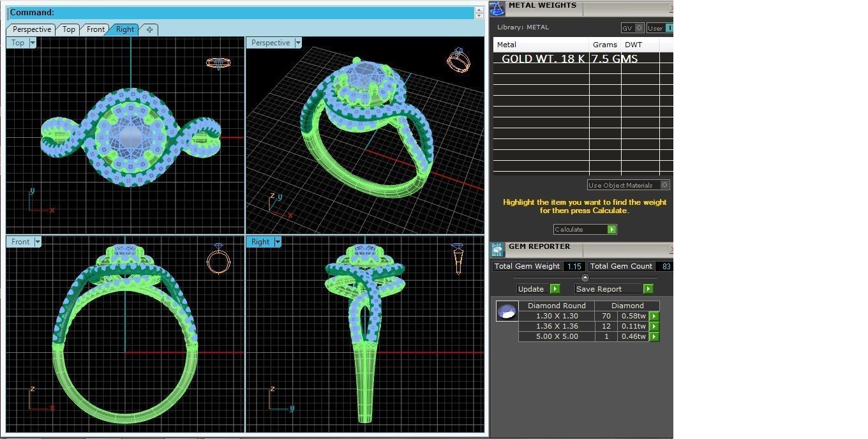Click the green arrow in the 0.46tw row
Image resolution: width=868 pixels, height=439 pixels.
point(654,336)
